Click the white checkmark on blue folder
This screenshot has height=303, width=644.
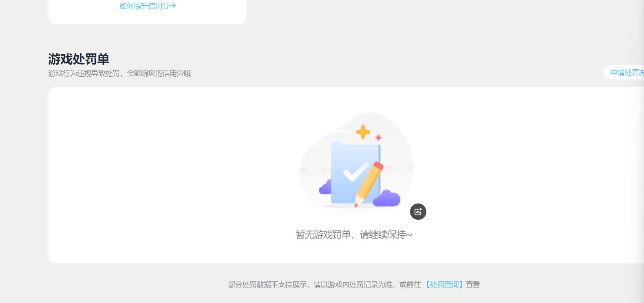(x=353, y=173)
